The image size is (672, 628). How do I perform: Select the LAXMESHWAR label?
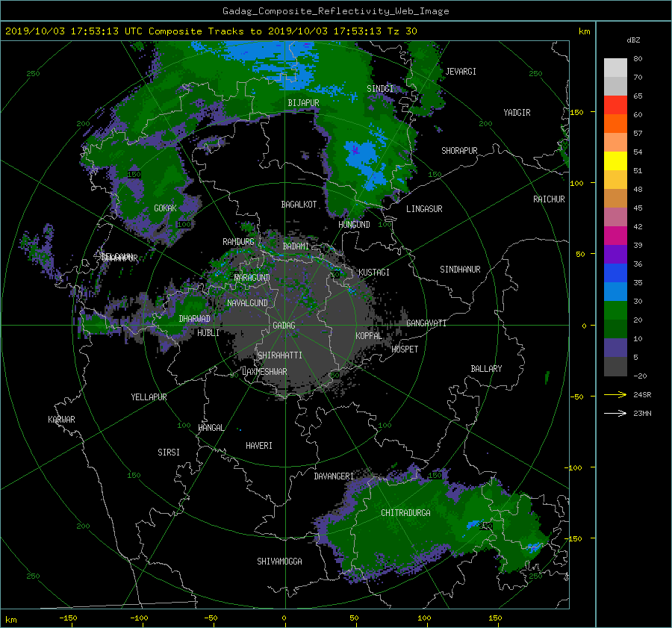click(x=264, y=372)
